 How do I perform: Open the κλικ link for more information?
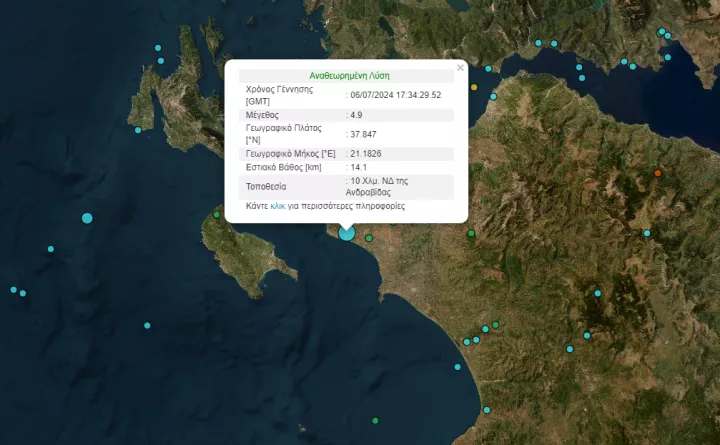[x=278, y=206]
